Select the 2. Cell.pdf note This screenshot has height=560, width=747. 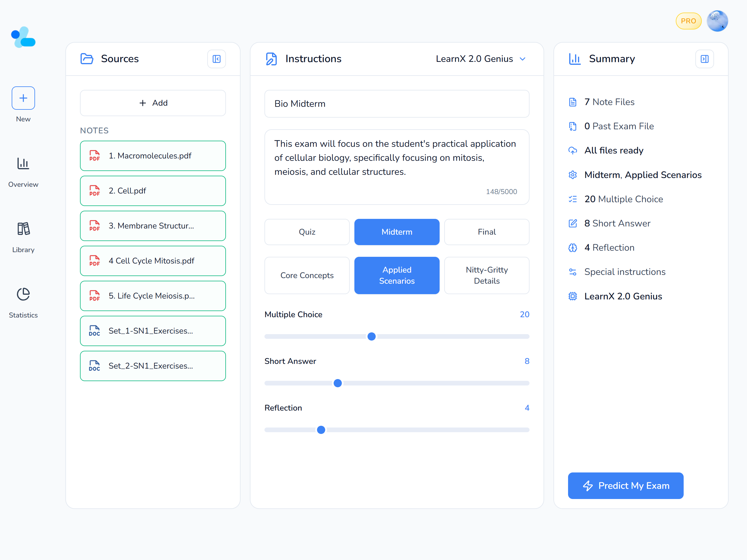(x=153, y=191)
